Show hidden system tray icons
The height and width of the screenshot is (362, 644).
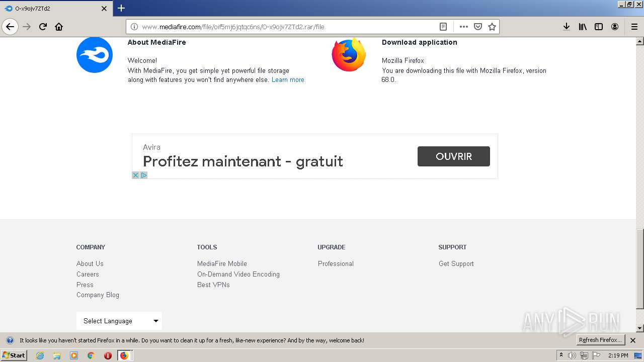[x=561, y=355]
